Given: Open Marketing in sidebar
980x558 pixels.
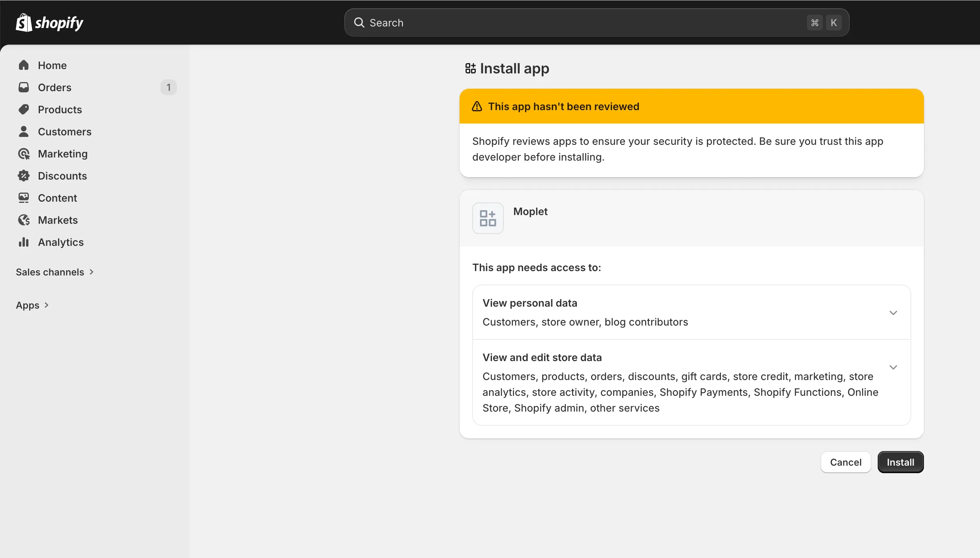Looking at the screenshot, I should click(x=95, y=154).
